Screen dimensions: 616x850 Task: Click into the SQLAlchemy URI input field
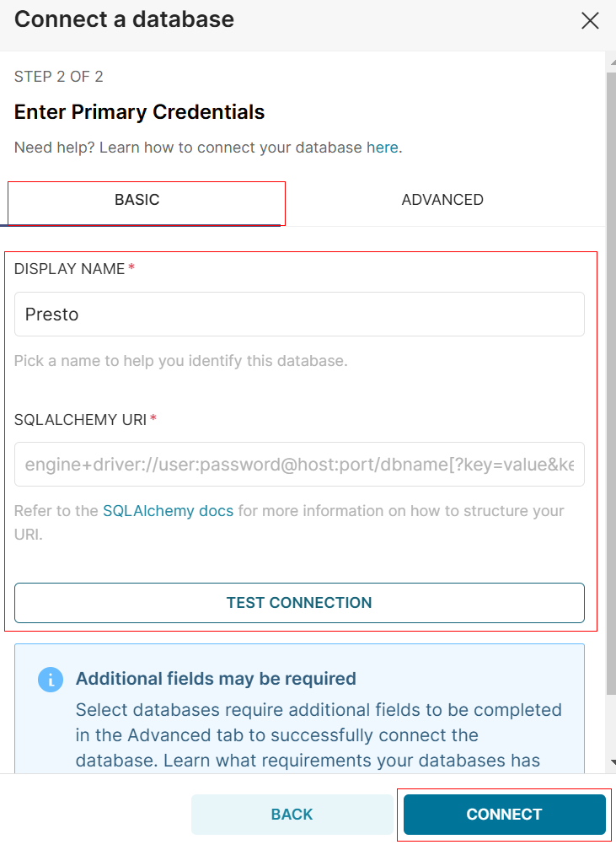[299, 465]
